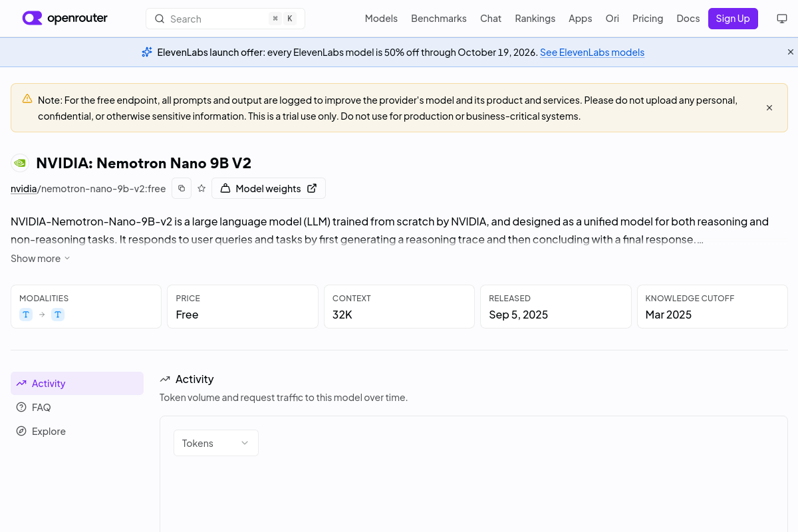Click Ori in the navigation bar

(612, 19)
